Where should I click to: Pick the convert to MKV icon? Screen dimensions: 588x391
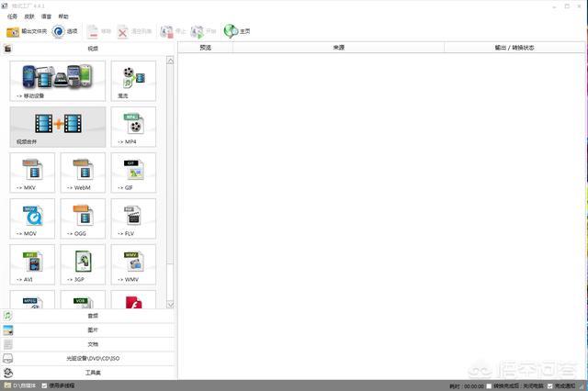(32, 172)
